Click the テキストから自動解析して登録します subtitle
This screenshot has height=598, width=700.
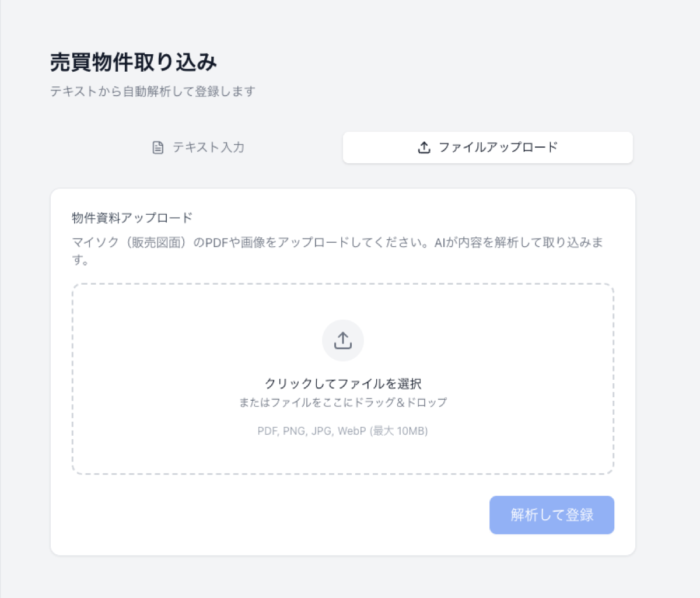click(x=153, y=92)
